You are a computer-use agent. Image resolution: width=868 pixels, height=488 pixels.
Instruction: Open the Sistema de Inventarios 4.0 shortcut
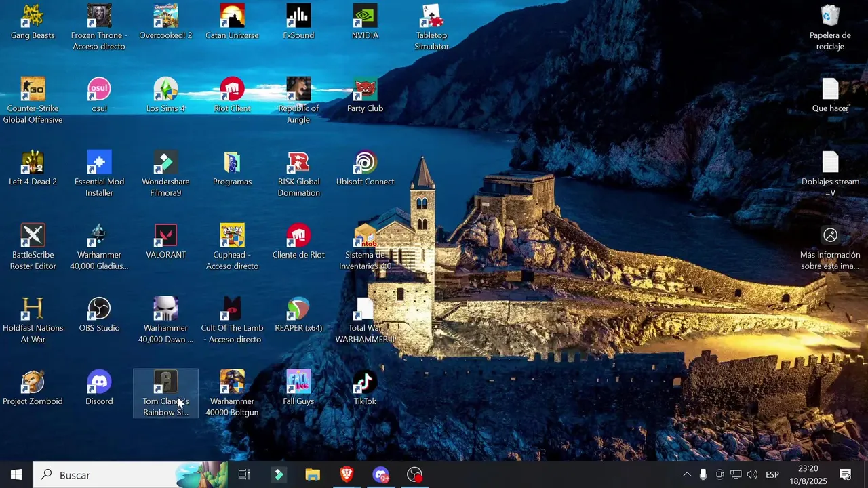coord(365,247)
